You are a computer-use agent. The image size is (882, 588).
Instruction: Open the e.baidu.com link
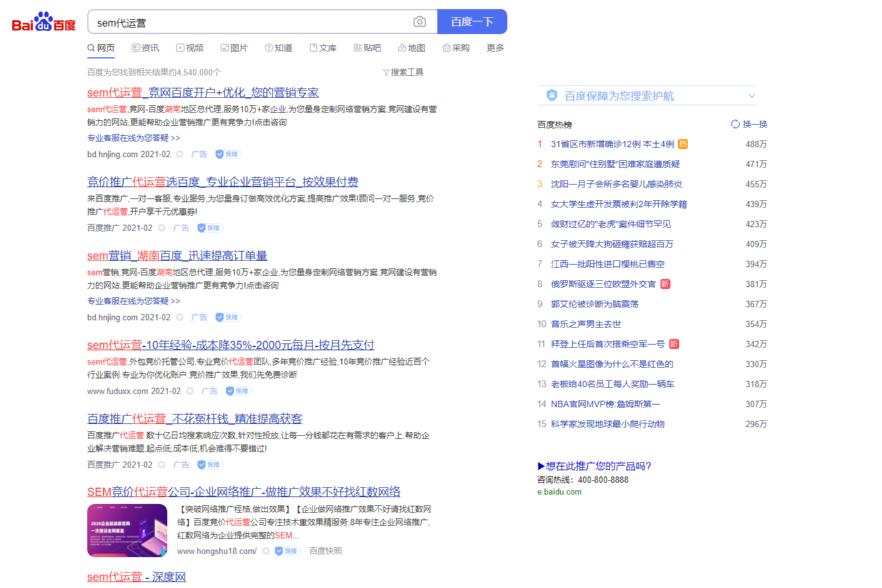559,492
